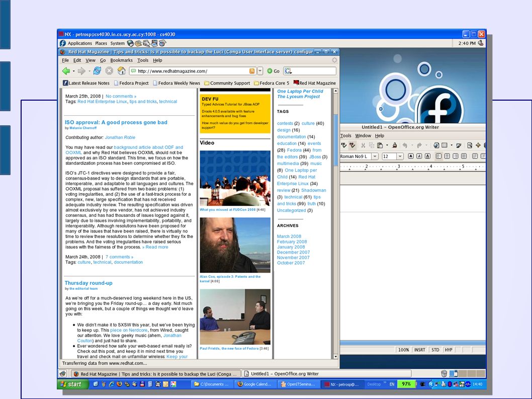The height and width of the screenshot is (399, 532).
Task: Play Paul Frields video thumbnail
Action: tap(235, 317)
